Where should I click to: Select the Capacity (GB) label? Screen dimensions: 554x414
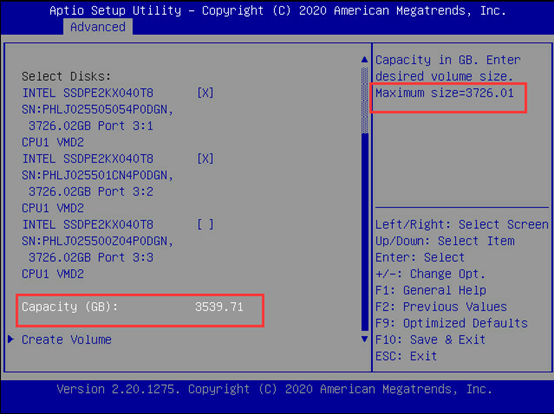pos(70,307)
